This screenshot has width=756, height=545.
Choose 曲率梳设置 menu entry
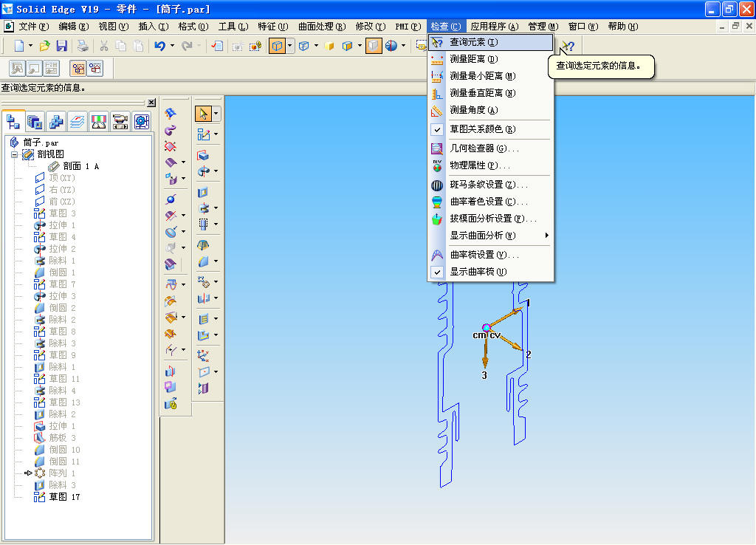(x=491, y=255)
